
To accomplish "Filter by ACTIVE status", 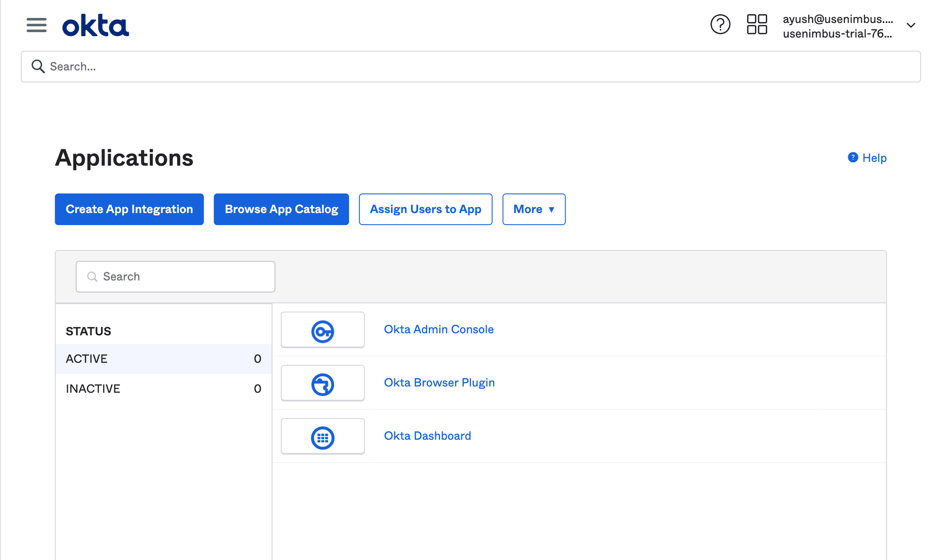I will (164, 359).
